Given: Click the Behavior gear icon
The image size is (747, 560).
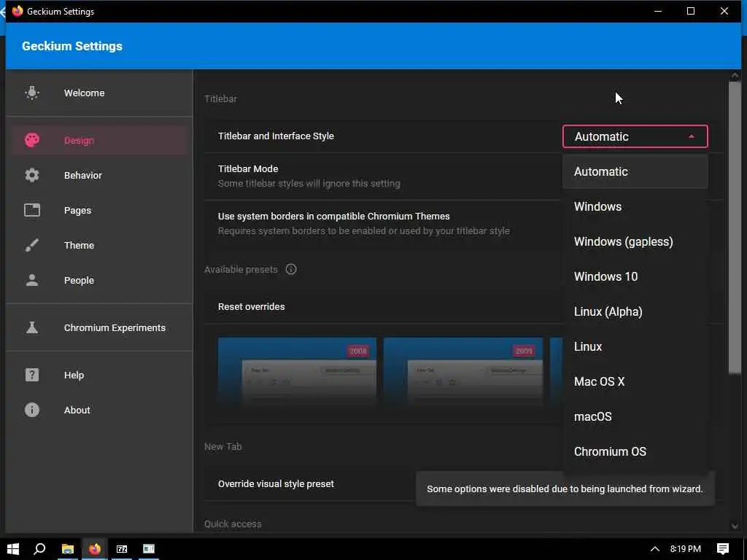Looking at the screenshot, I should (x=32, y=175).
